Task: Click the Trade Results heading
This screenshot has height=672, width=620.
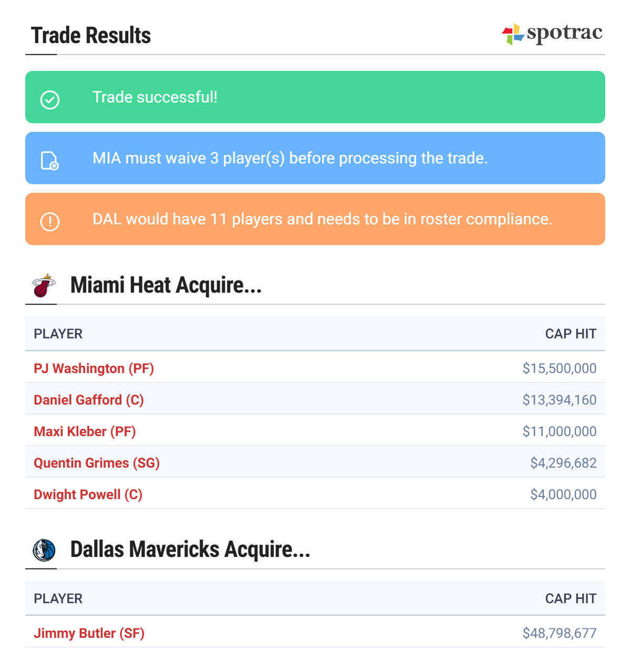Action: pyautogui.click(x=91, y=36)
